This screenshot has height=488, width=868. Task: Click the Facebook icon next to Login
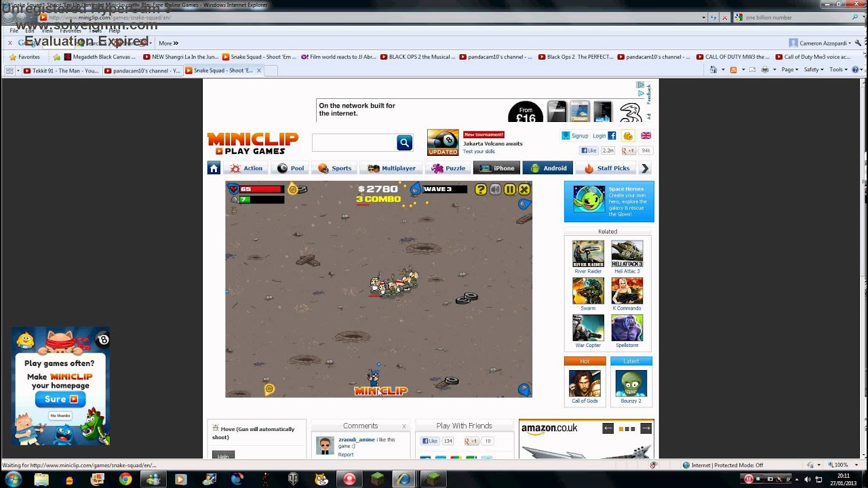[612, 136]
